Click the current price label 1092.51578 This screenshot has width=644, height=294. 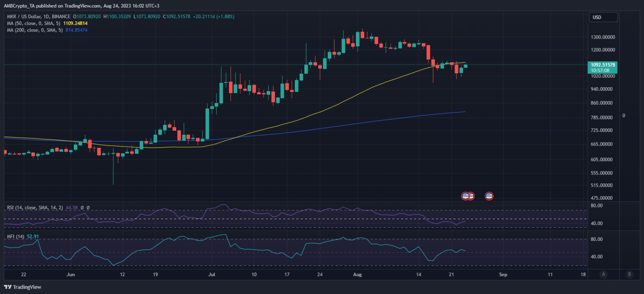[602, 65]
